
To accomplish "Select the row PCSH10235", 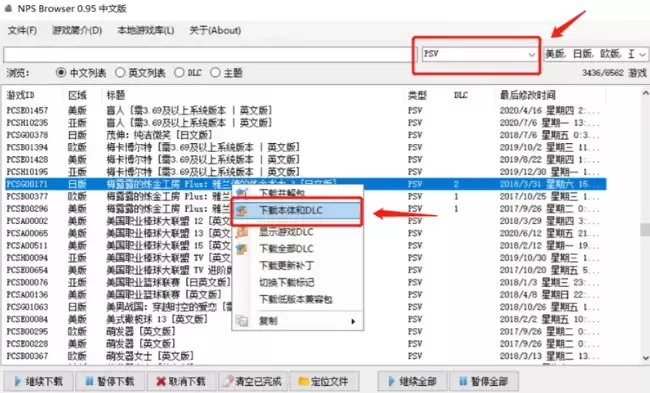I will [305, 123].
